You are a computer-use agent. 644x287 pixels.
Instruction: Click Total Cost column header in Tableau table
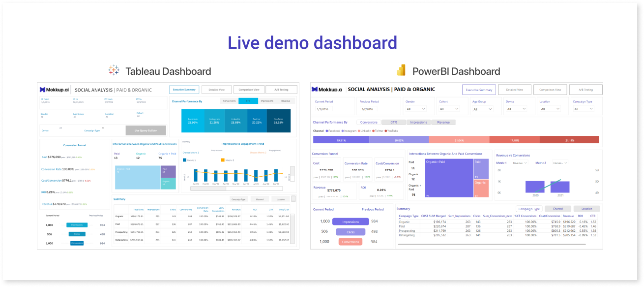point(138,210)
